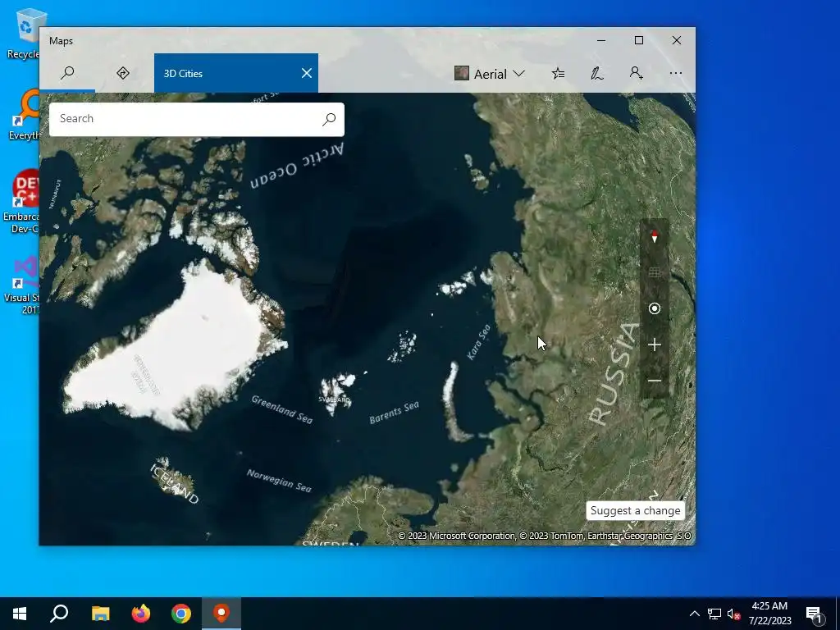Open the Directions tab icon

pyautogui.click(x=123, y=73)
